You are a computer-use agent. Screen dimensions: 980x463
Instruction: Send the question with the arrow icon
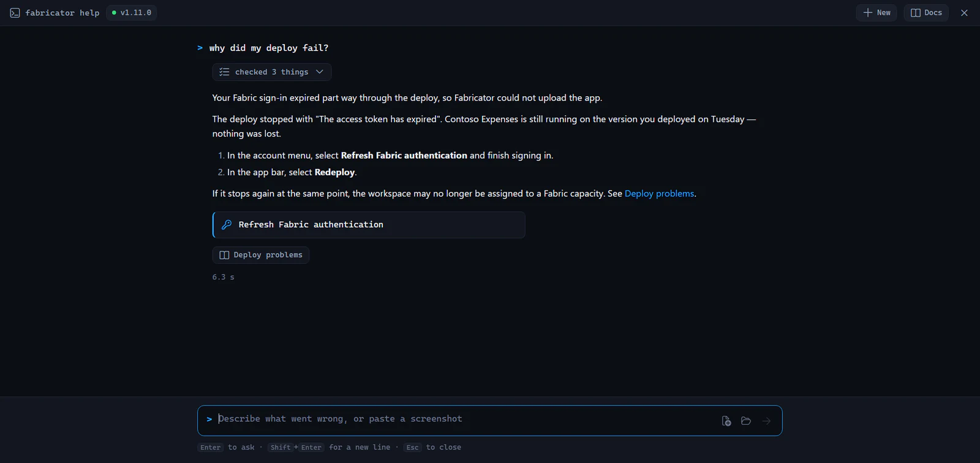[x=766, y=421]
